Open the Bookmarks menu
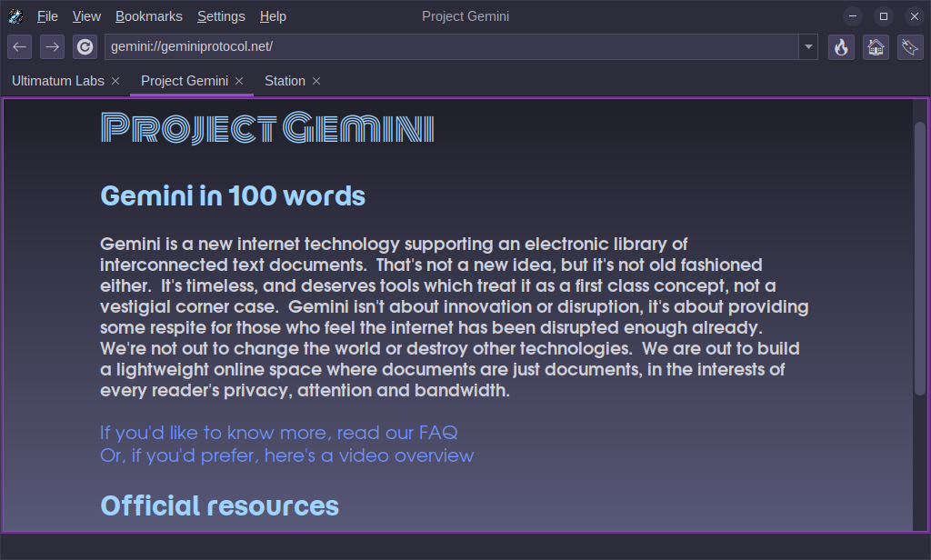The height and width of the screenshot is (560, 931). (x=148, y=16)
